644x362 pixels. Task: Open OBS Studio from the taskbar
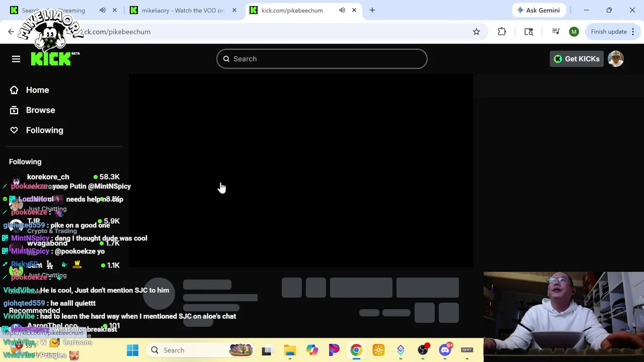point(423,350)
